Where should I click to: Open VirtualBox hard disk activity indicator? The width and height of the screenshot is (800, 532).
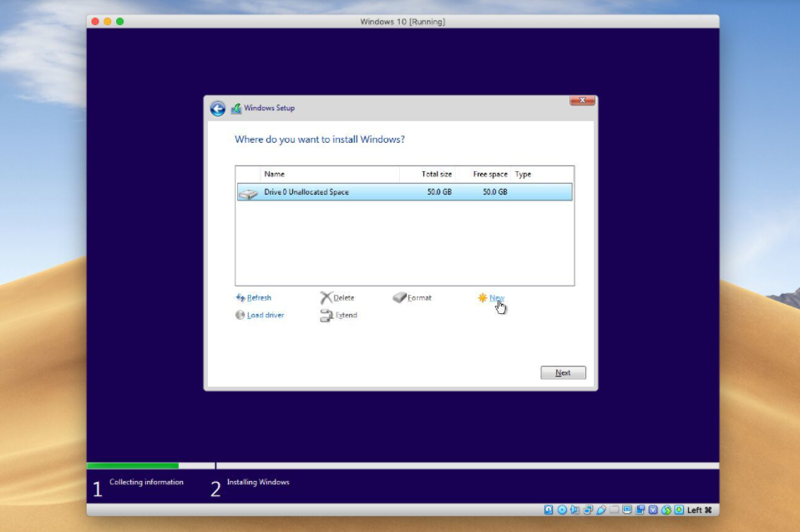click(549, 509)
